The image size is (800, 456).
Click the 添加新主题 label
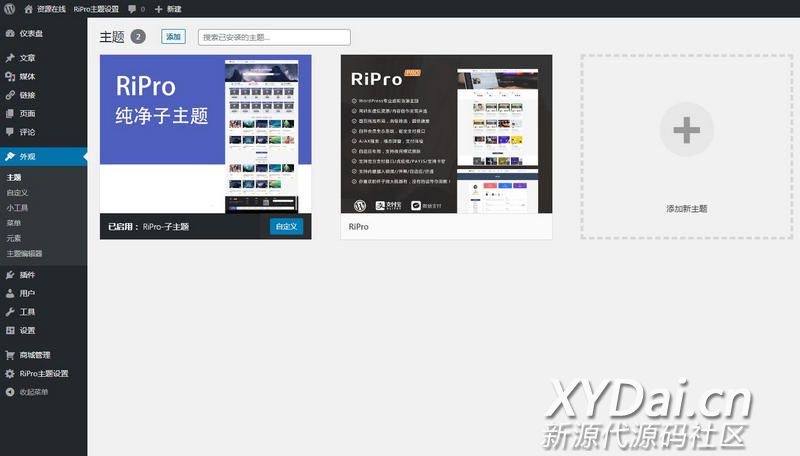click(686, 209)
